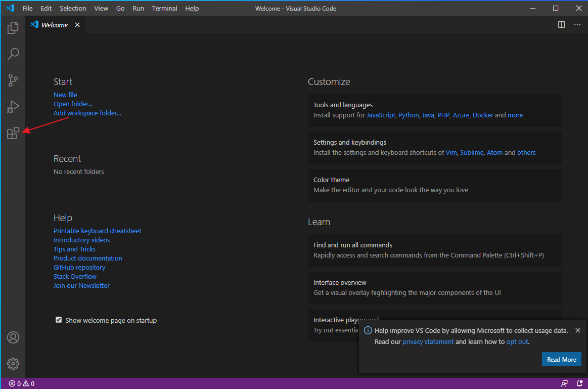Screen dimensions: 588x389
Task: Click 'more' link under Tools and languages
Action: tap(515, 115)
